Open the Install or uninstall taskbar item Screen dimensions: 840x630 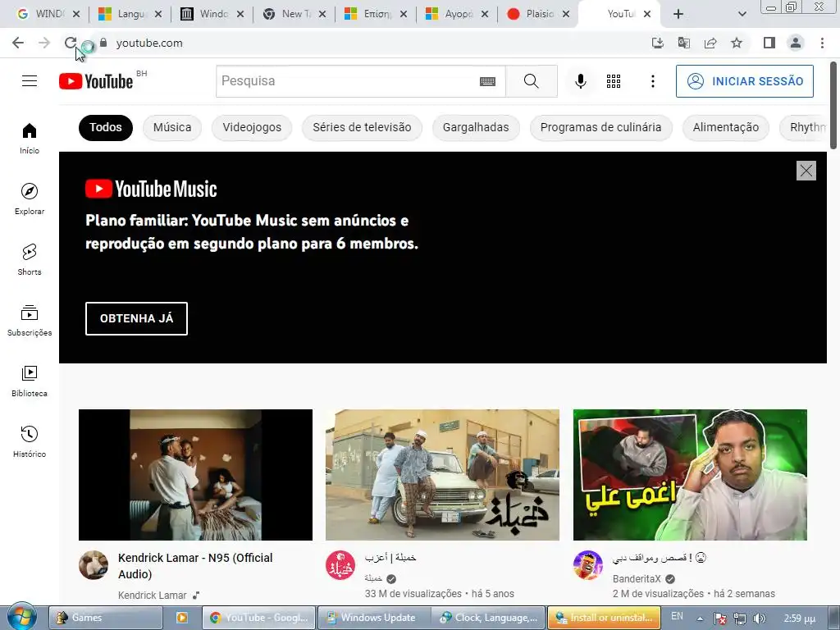pyautogui.click(x=604, y=618)
